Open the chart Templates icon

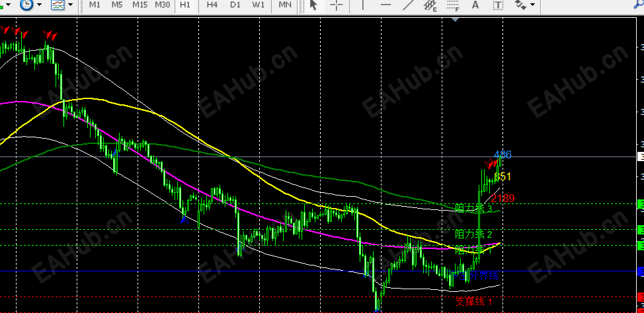[x=58, y=5]
